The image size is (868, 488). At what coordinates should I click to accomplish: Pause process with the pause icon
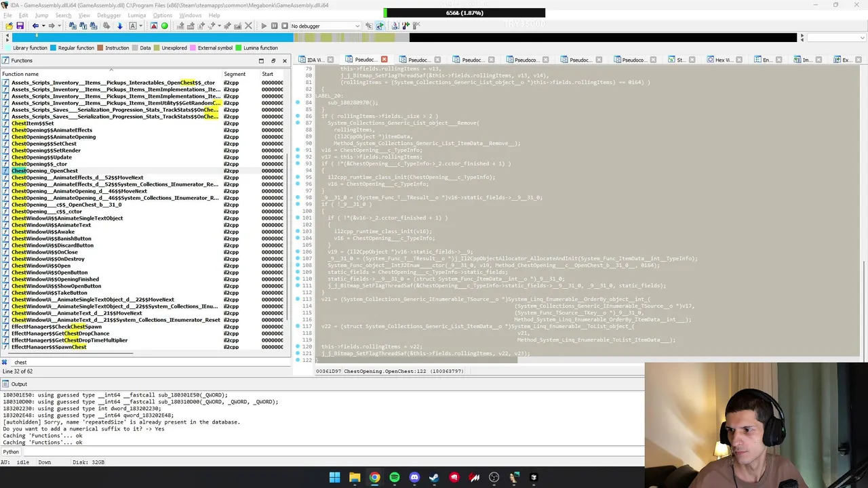tap(274, 26)
